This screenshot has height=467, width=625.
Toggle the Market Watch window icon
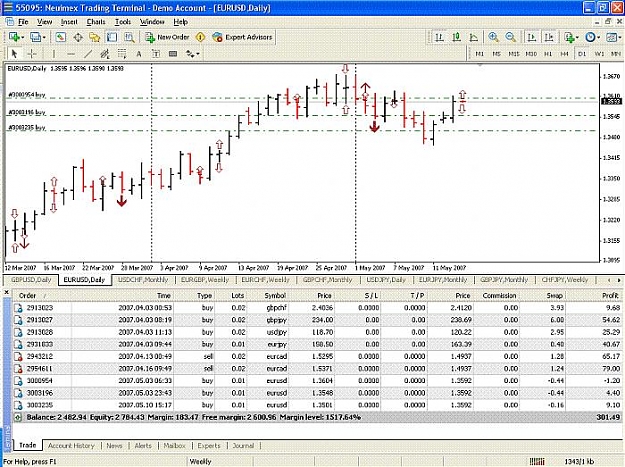[60, 37]
